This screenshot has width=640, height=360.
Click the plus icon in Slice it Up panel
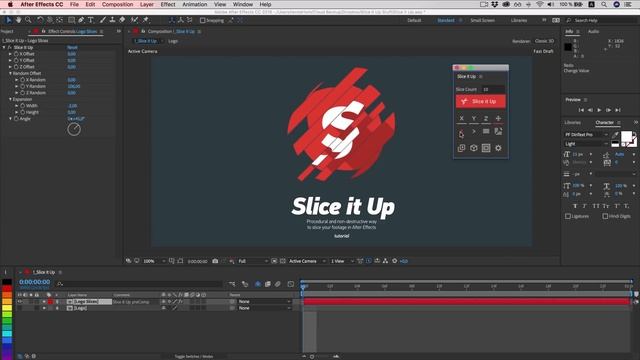point(498,118)
